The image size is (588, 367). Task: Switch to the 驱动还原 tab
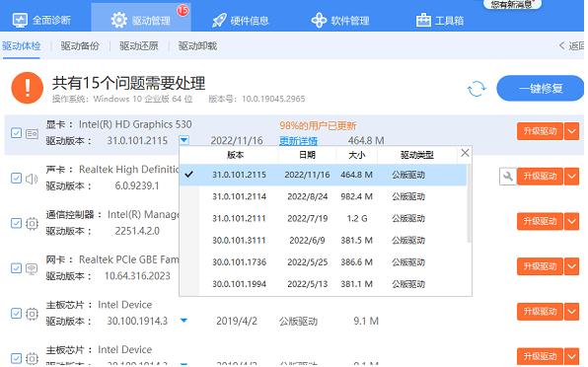(139, 46)
